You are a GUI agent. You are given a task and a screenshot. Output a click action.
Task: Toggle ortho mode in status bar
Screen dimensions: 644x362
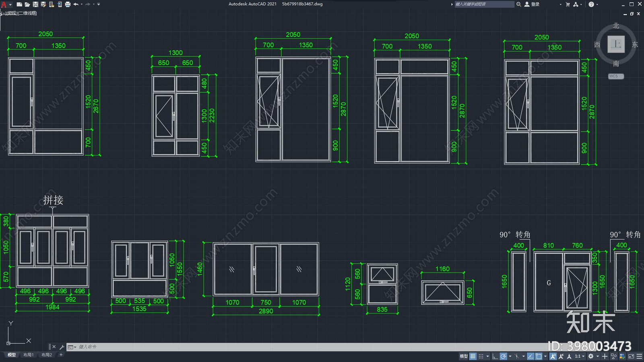[495, 356]
